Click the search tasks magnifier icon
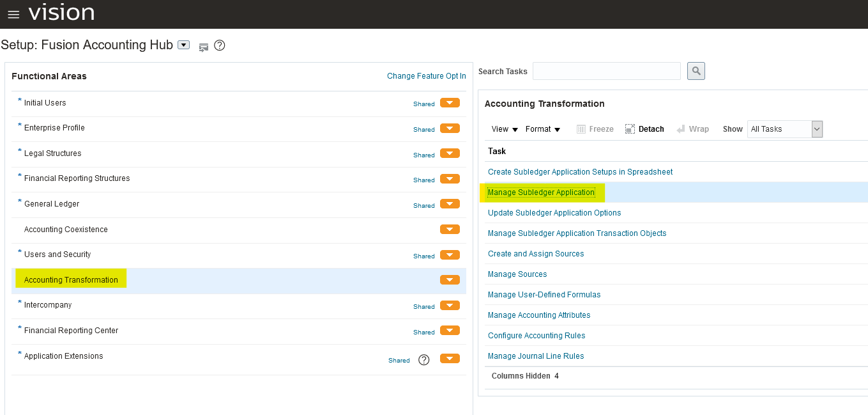This screenshot has height=415, width=868. (696, 71)
